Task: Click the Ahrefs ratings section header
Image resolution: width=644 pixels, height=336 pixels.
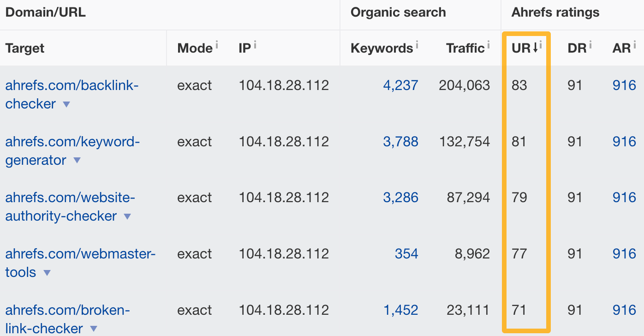Action: [x=555, y=12]
